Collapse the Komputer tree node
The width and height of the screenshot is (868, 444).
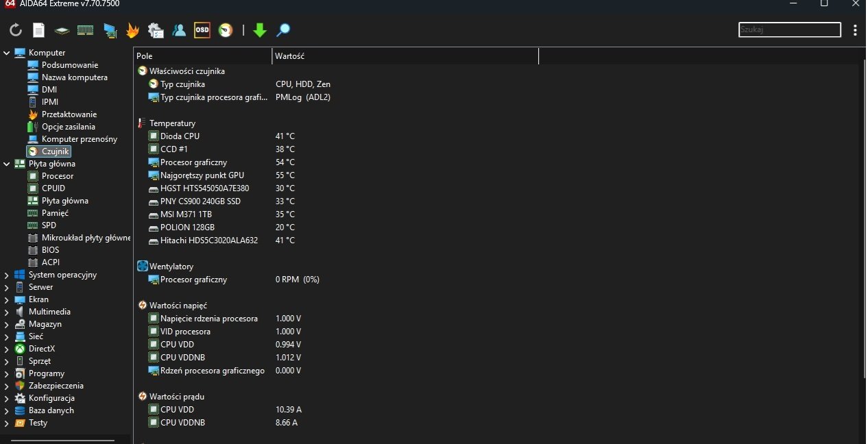[6, 53]
